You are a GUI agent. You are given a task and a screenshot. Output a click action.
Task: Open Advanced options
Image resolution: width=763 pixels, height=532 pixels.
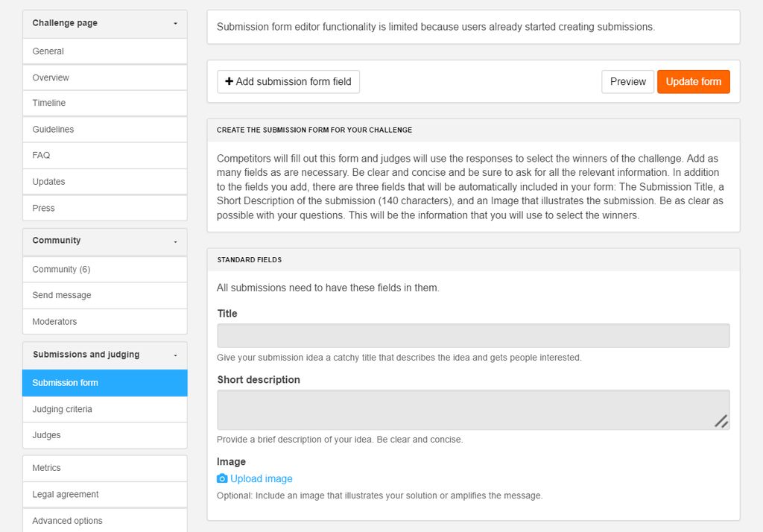104,520
